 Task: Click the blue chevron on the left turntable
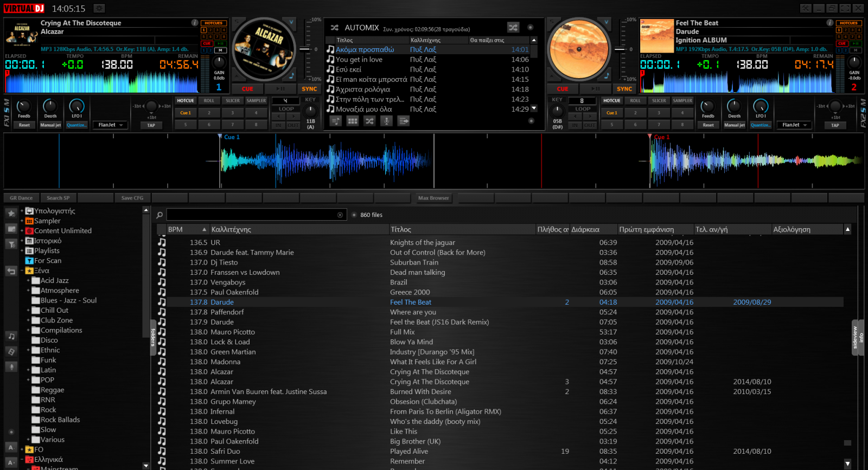click(291, 22)
